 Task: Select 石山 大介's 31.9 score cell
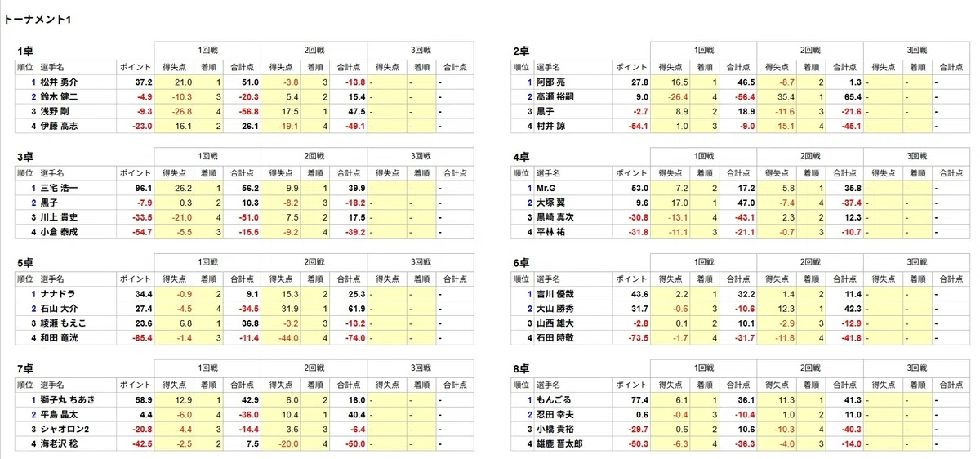(x=291, y=308)
